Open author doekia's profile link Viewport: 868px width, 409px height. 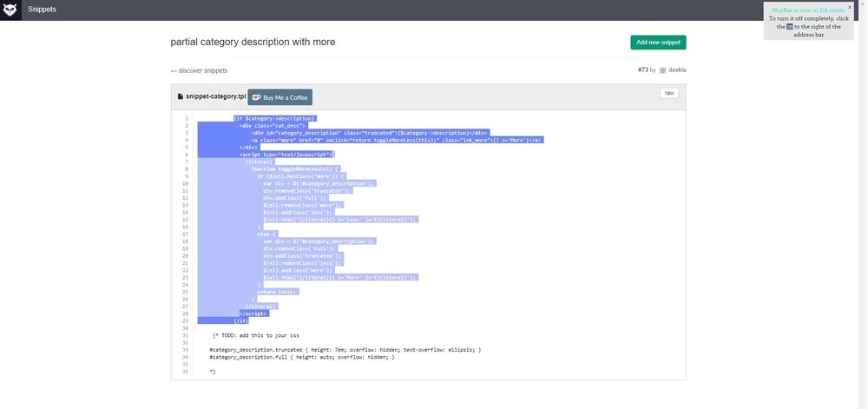(677, 70)
